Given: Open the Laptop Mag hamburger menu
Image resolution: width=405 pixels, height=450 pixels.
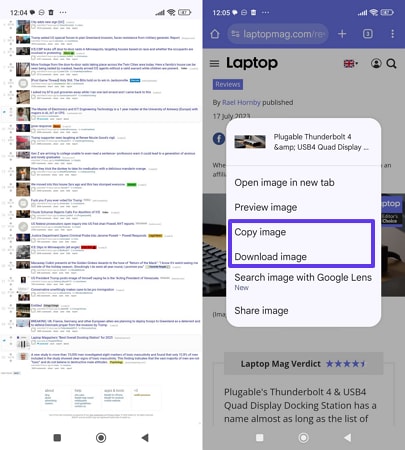Looking at the screenshot, I should click(215, 63).
